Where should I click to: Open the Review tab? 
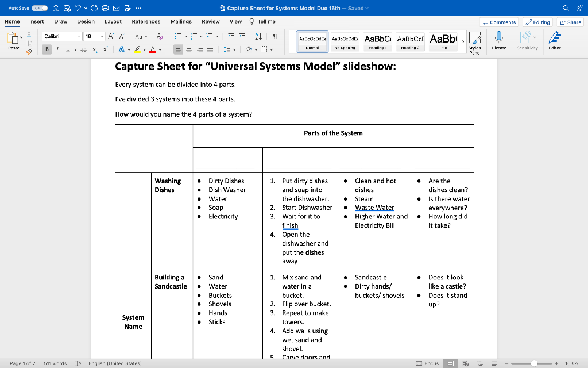[x=211, y=21]
